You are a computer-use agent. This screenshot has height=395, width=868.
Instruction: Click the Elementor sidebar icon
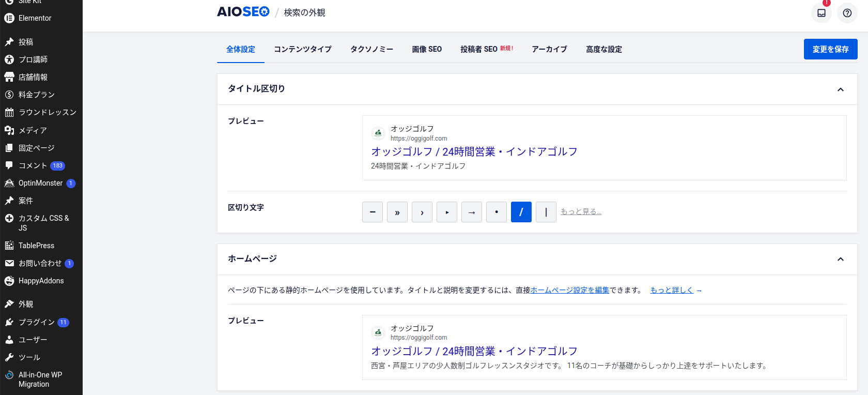(x=9, y=18)
